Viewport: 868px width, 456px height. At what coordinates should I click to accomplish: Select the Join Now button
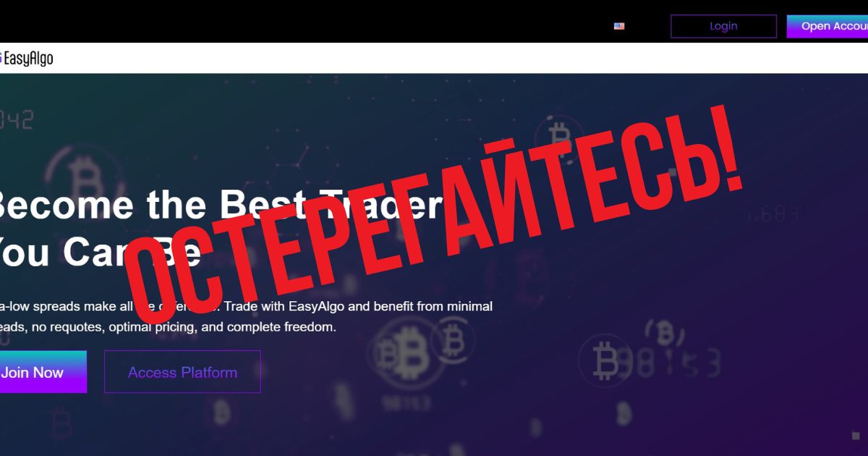pos(43,372)
